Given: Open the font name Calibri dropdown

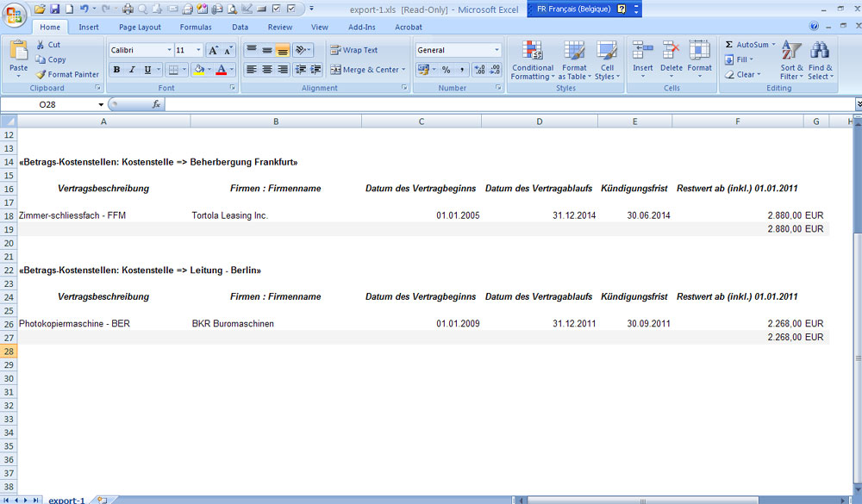Looking at the screenshot, I should tap(169, 51).
